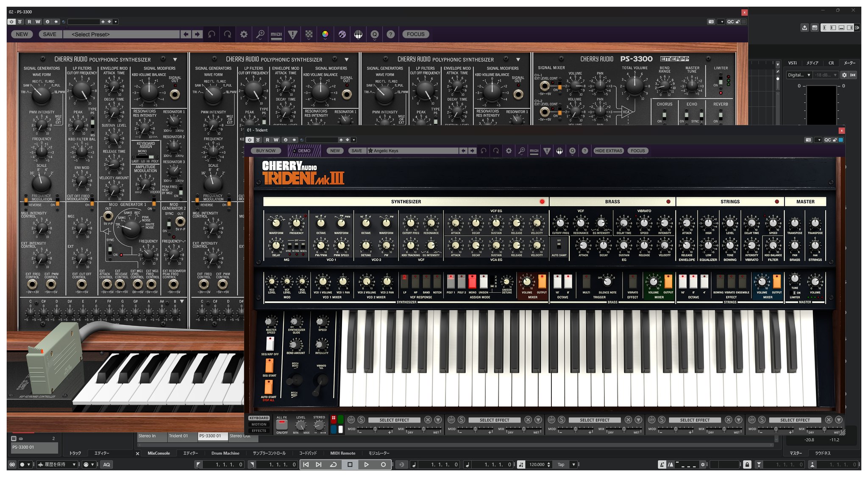
Task: Click the Record transport button
Action: (383, 465)
